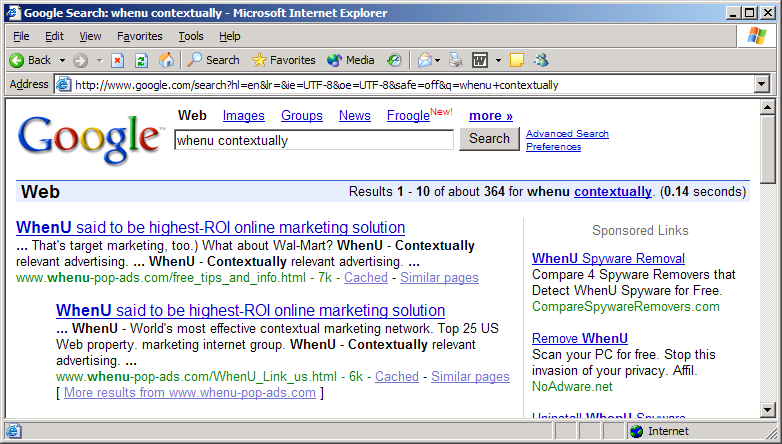Open the Preferences link

553,147
